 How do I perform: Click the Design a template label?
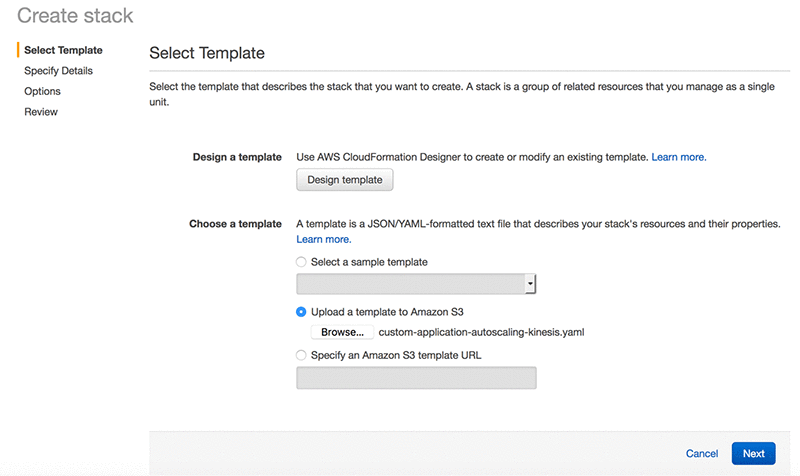[236, 158]
